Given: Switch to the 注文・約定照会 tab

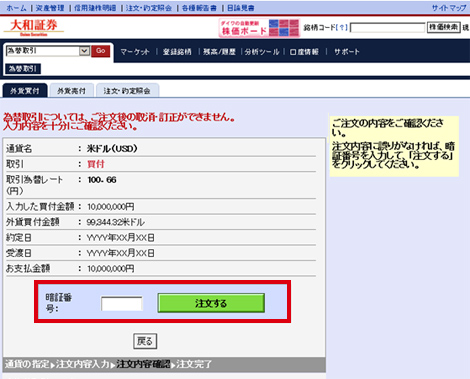Looking at the screenshot, I should 127,91.
